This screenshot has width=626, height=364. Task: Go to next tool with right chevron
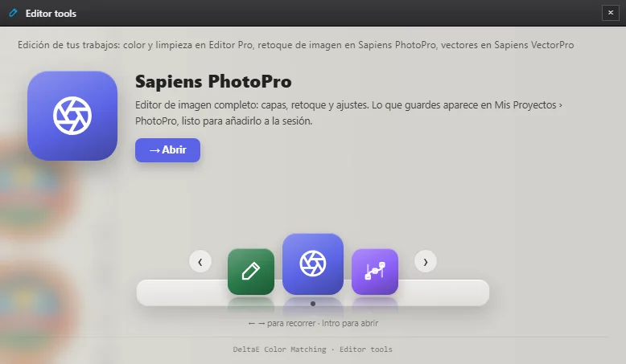[x=426, y=261]
